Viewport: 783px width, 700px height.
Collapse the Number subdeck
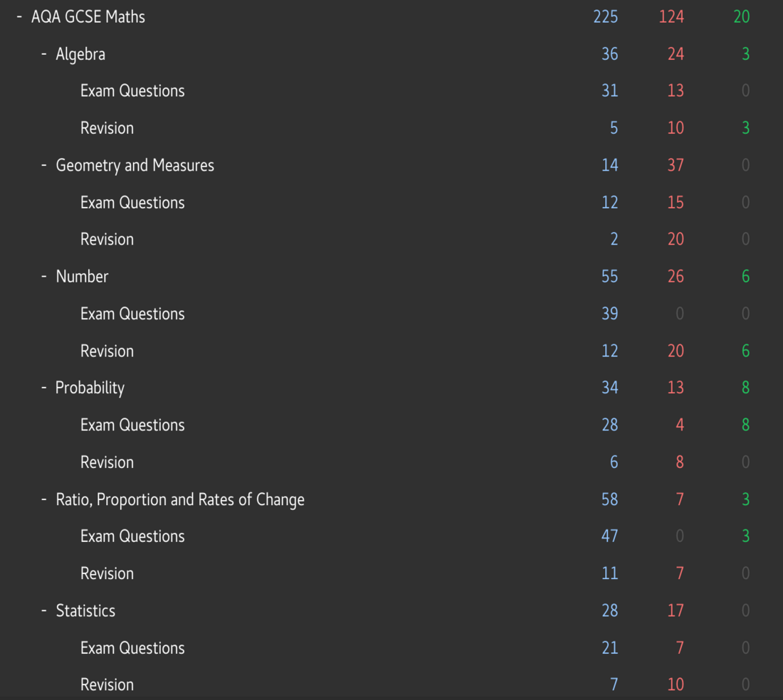pos(44,277)
